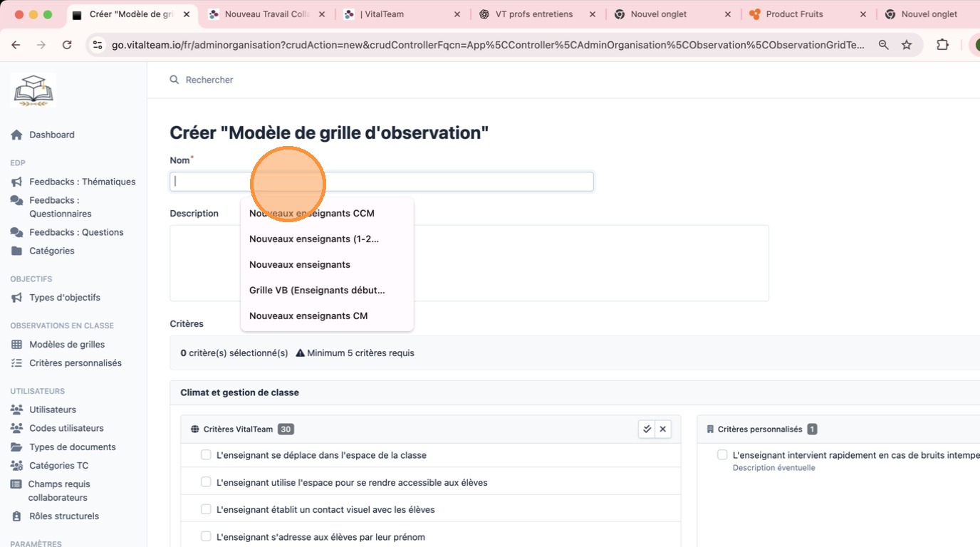The height and width of the screenshot is (547, 980).
Task: Tick the "L'enseignant intervient rapidement" custom criterion checkbox
Action: click(722, 455)
